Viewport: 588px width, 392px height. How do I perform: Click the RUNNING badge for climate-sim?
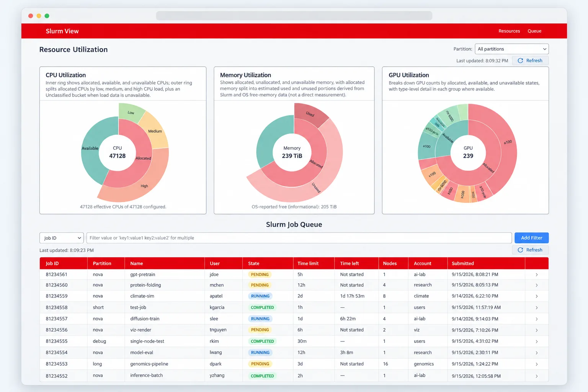click(x=260, y=296)
